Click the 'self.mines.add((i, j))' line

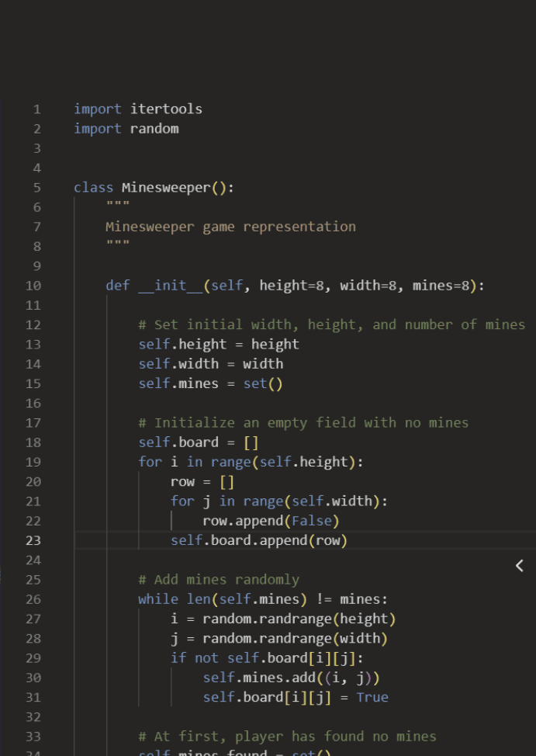click(x=291, y=678)
